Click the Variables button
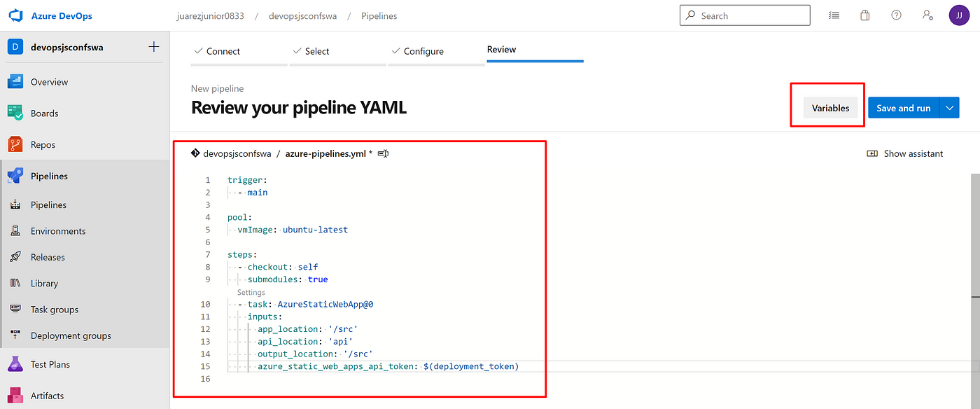The width and height of the screenshot is (980, 409). [x=830, y=108]
